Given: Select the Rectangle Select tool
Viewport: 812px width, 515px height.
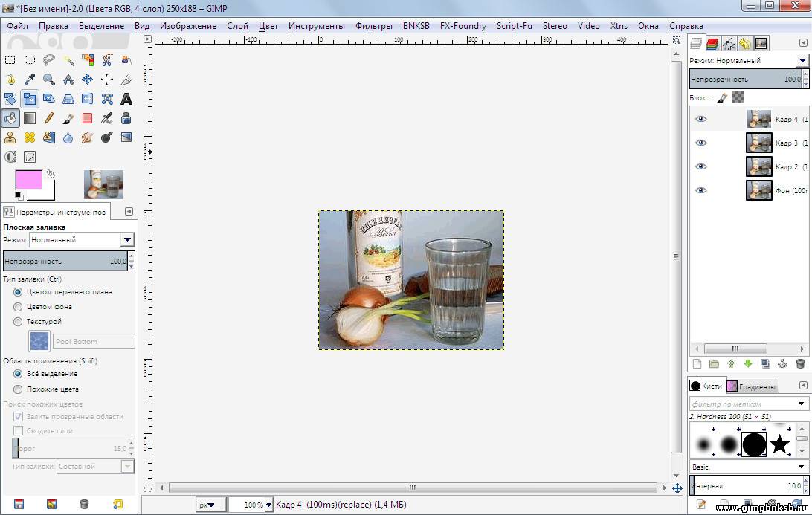Looking at the screenshot, I should (x=10, y=60).
